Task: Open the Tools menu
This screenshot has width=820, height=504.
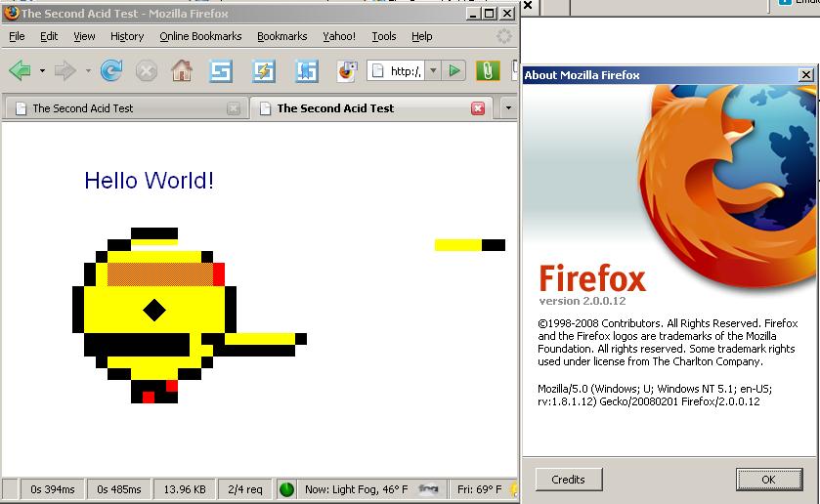Action: pyautogui.click(x=384, y=36)
